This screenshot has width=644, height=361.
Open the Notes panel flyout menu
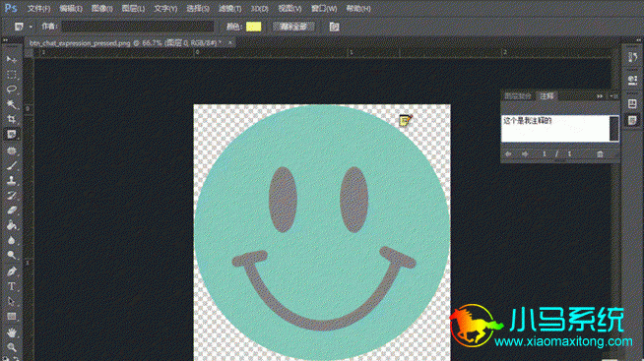pos(614,96)
